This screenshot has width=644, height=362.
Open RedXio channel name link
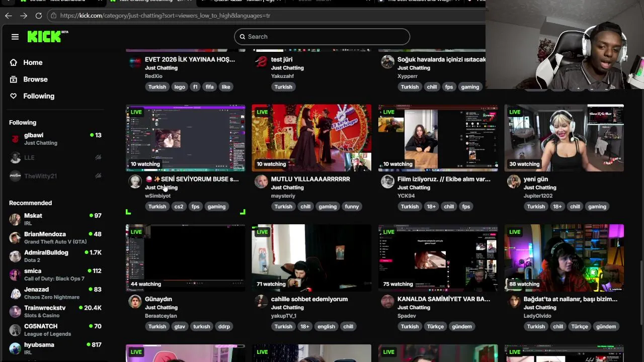pos(153,76)
